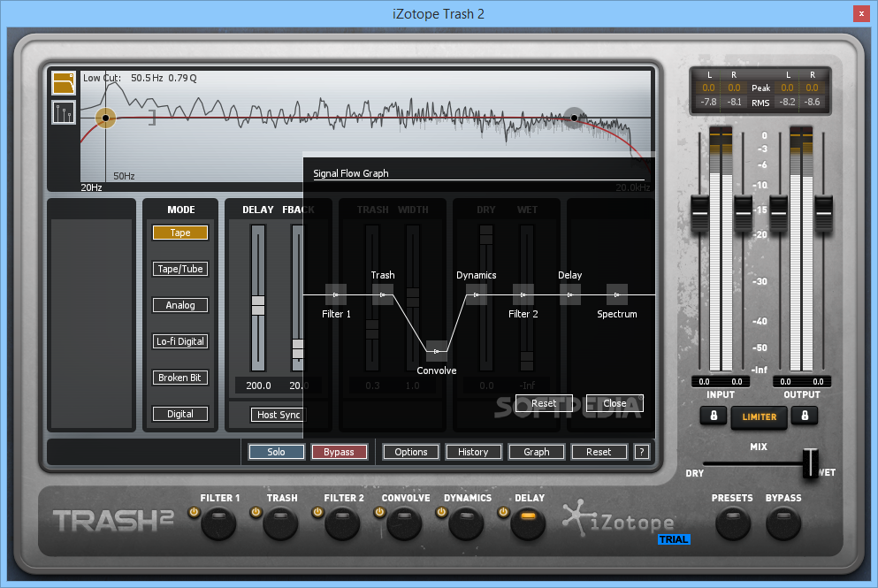Toggle the Trash module power button
The height and width of the screenshot is (588, 878).
[x=256, y=512]
